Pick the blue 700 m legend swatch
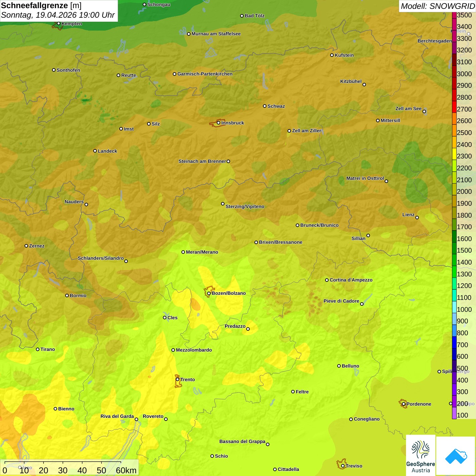 (454, 343)
